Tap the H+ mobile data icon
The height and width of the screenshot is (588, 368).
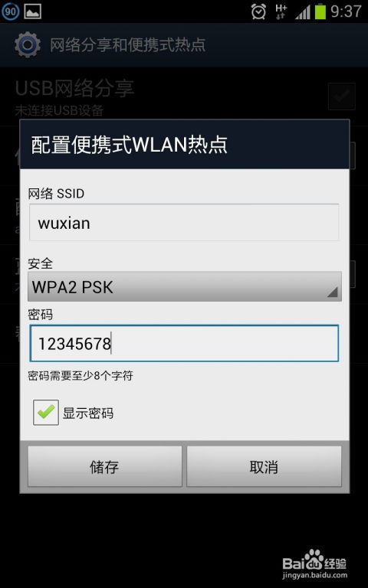click(281, 11)
